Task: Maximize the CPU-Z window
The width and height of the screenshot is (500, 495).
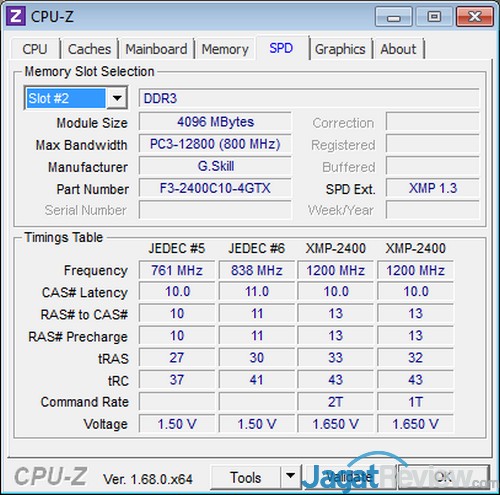Action: (434, 17)
